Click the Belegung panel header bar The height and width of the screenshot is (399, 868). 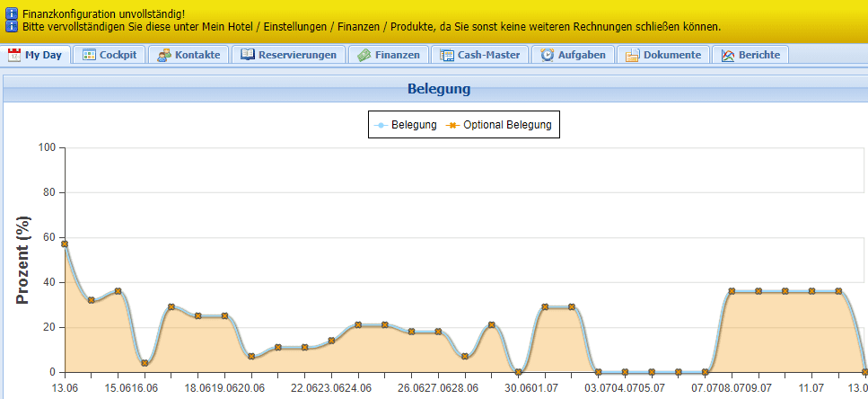point(438,89)
